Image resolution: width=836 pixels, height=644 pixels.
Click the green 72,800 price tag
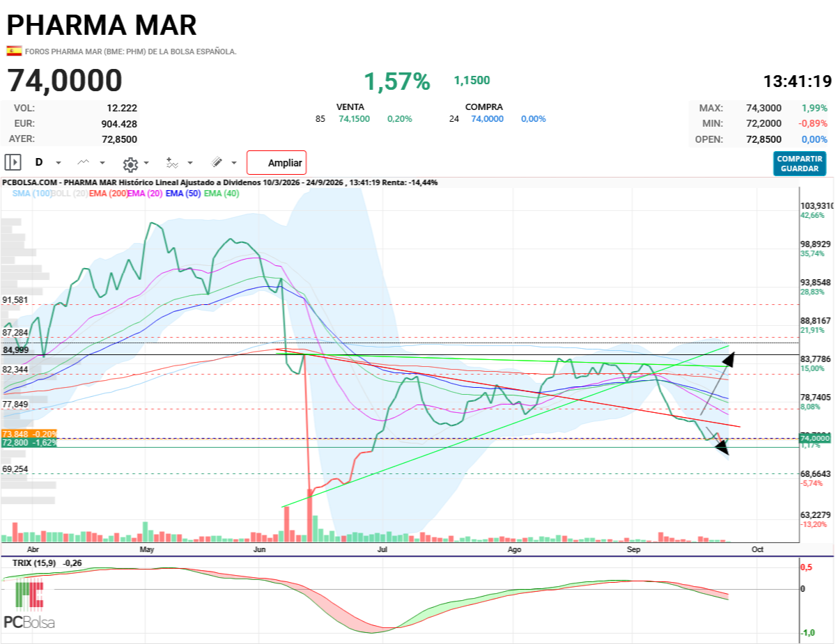[x=29, y=442]
